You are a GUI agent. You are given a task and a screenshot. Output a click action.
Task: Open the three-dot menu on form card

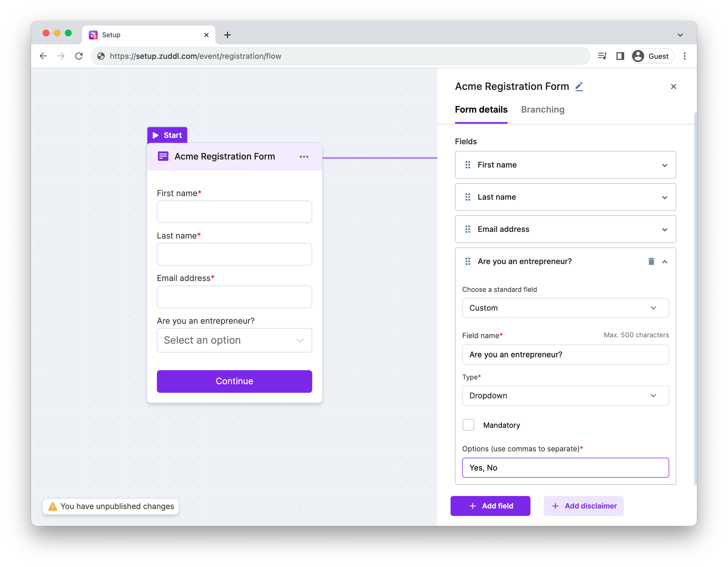point(304,157)
